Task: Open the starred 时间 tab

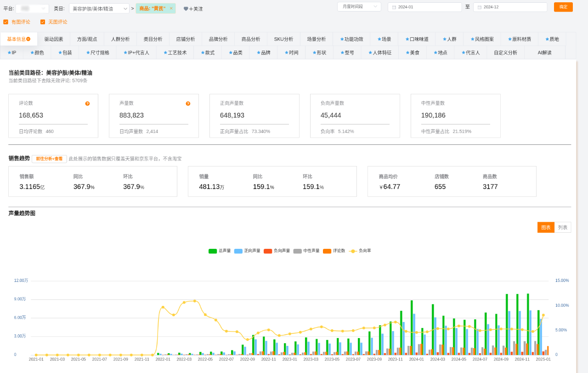Action: click(291, 52)
